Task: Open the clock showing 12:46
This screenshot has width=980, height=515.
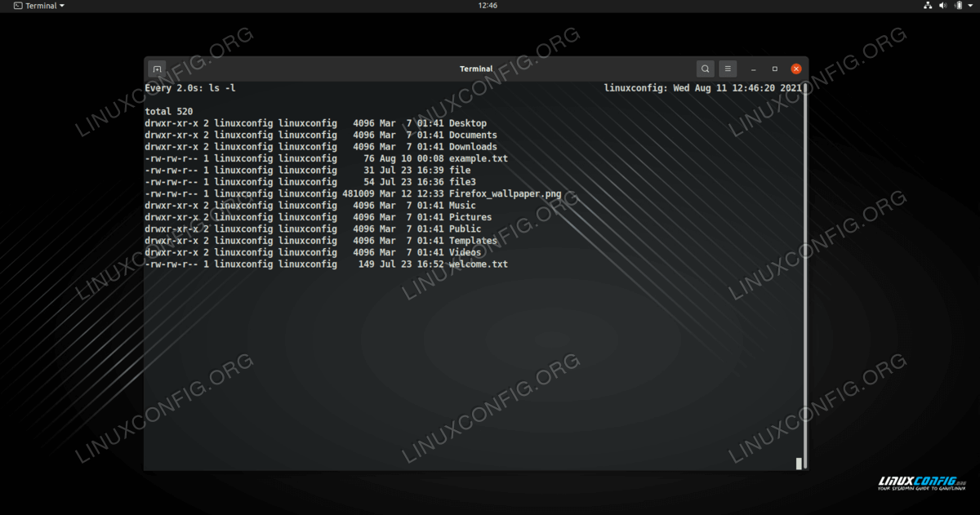Action: click(488, 6)
